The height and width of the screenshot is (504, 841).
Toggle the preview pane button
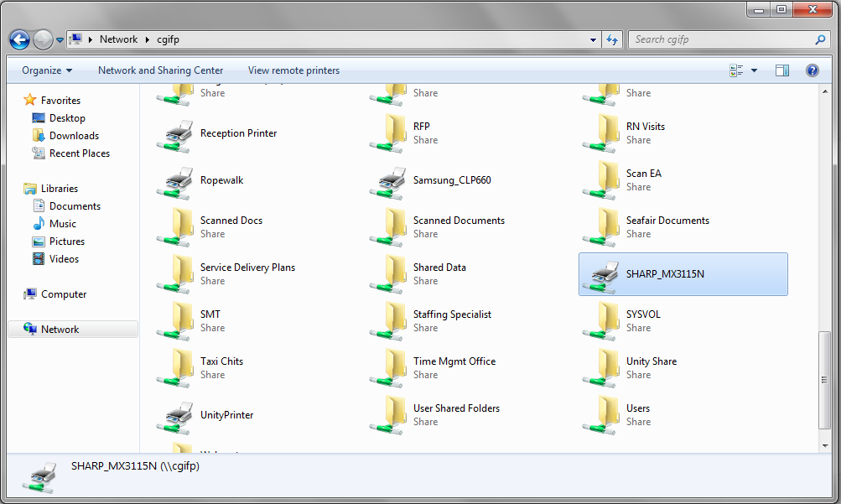pyautogui.click(x=781, y=70)
